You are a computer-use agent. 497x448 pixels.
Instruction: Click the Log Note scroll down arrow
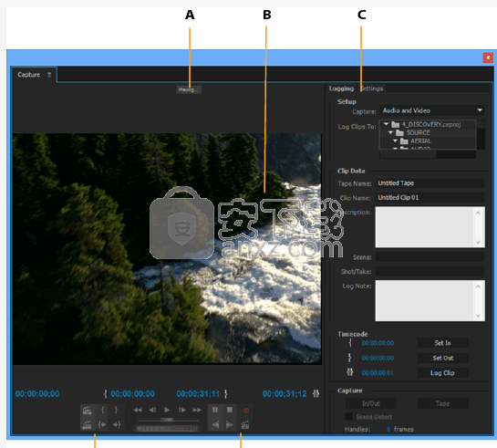[x=478, y=316]
